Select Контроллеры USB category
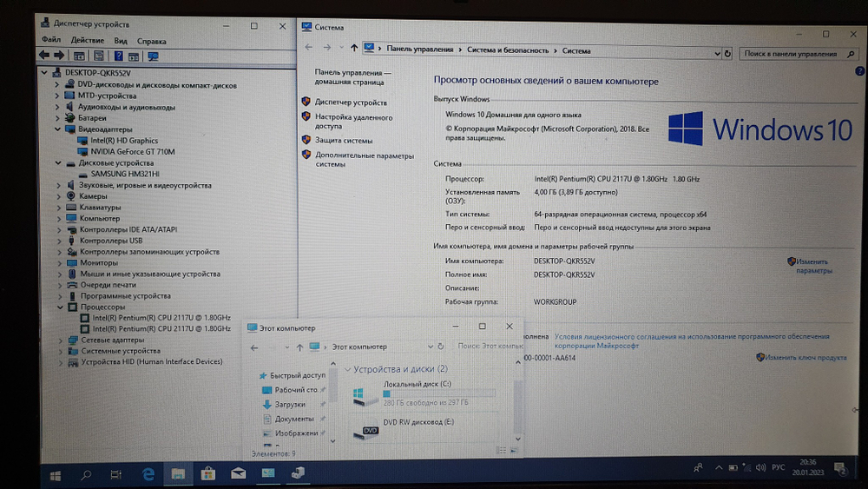Image resolution: width=868 pixels, height=489 pixels. [111, 241]
